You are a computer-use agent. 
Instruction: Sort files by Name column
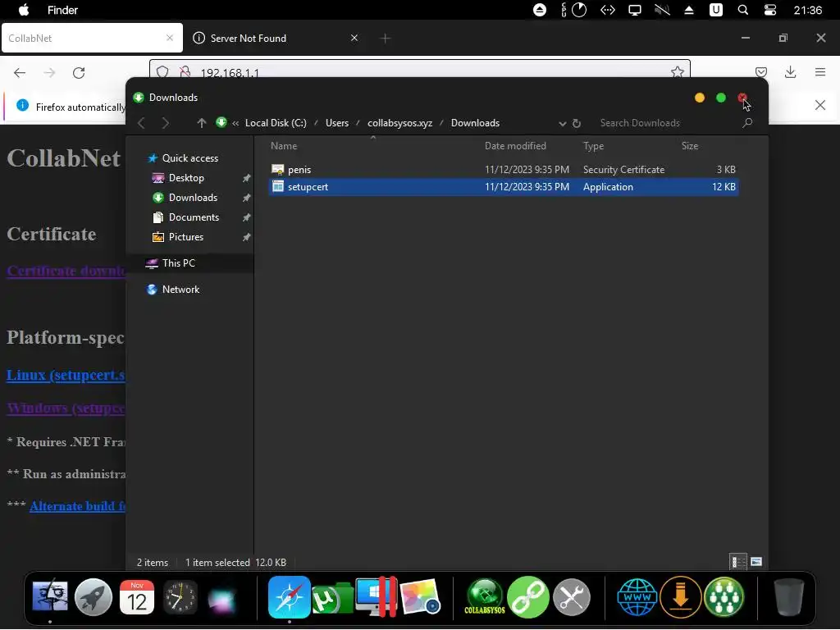coord(284,146)
